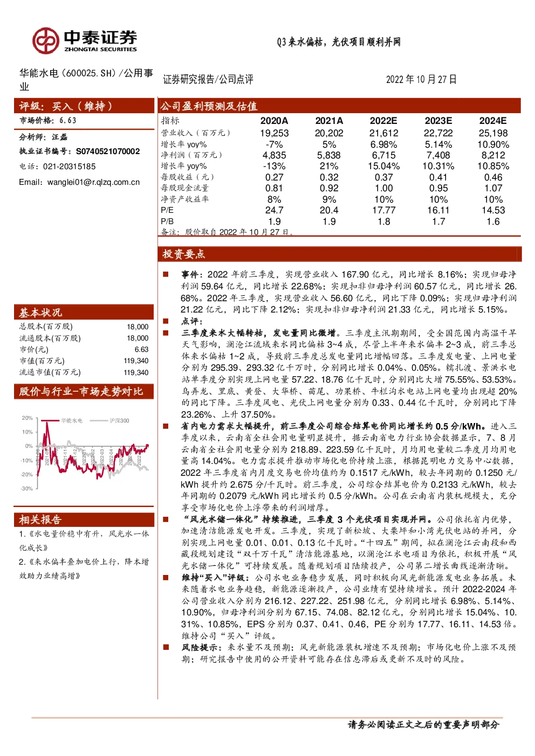Click the 2020A P/E value 24.7
The height and width of the screenshot is (756, 535).
[274, 210]
